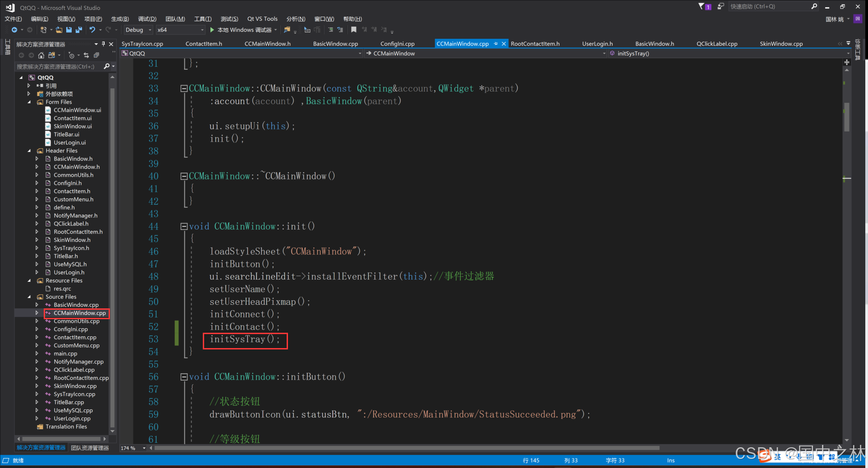Switch to the SysTrayIcon.cpp tab

pyautogui.click(x=142, y=44)
